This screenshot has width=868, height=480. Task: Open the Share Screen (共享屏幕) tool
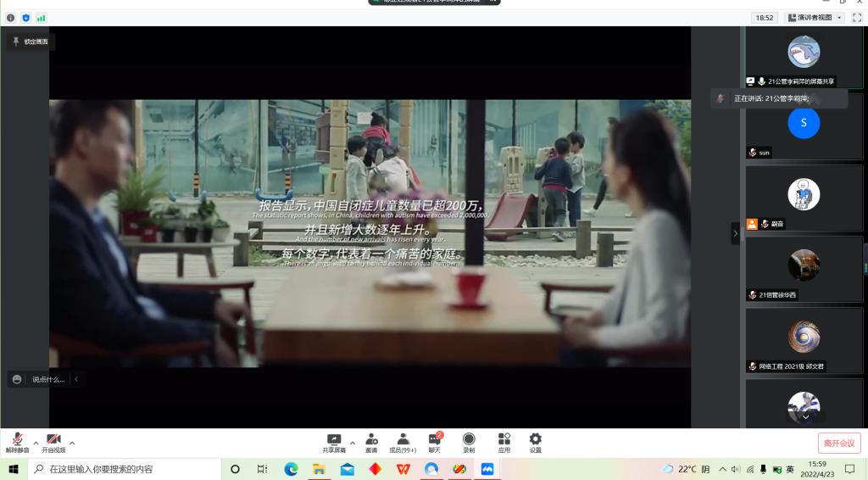point(334,443)
